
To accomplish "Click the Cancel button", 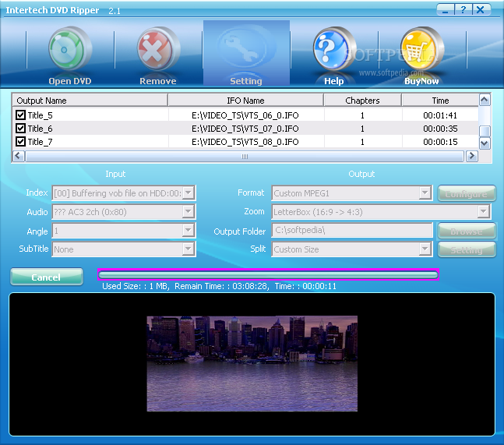I will 47,277.
